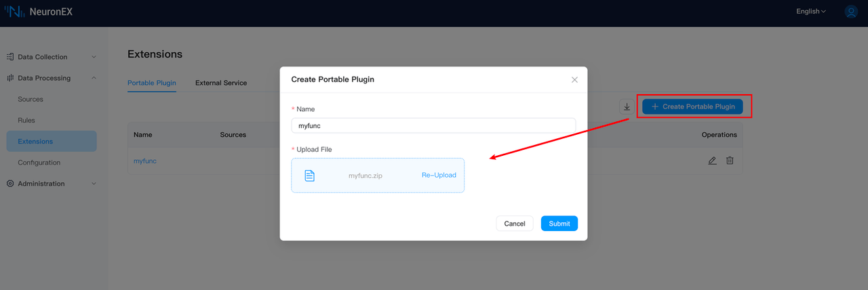Edit the myfunc plugin with pencil icon
868x290 pixels.
pyautogui.click(x=712, y=161)
